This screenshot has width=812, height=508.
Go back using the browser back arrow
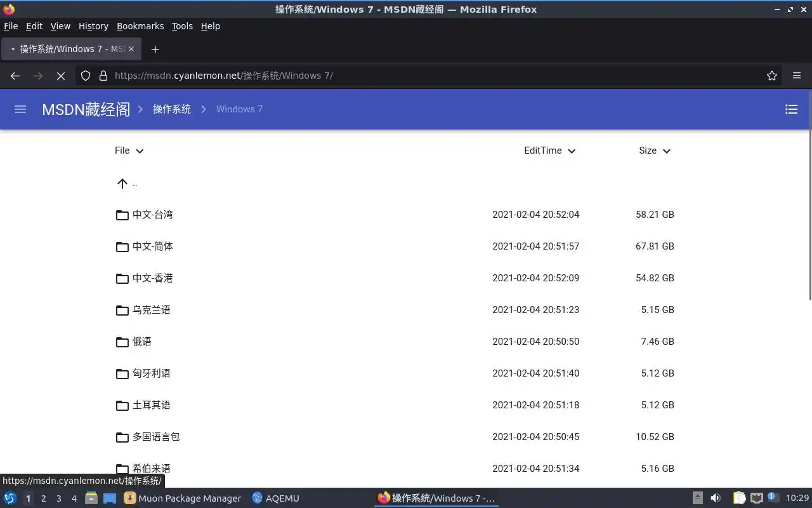(x=15, y=76)
